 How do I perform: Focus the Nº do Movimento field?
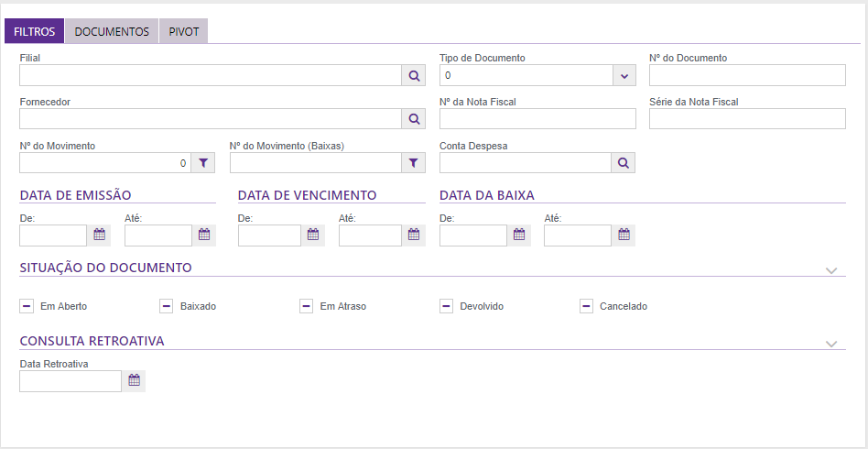(x=105, y=163)
